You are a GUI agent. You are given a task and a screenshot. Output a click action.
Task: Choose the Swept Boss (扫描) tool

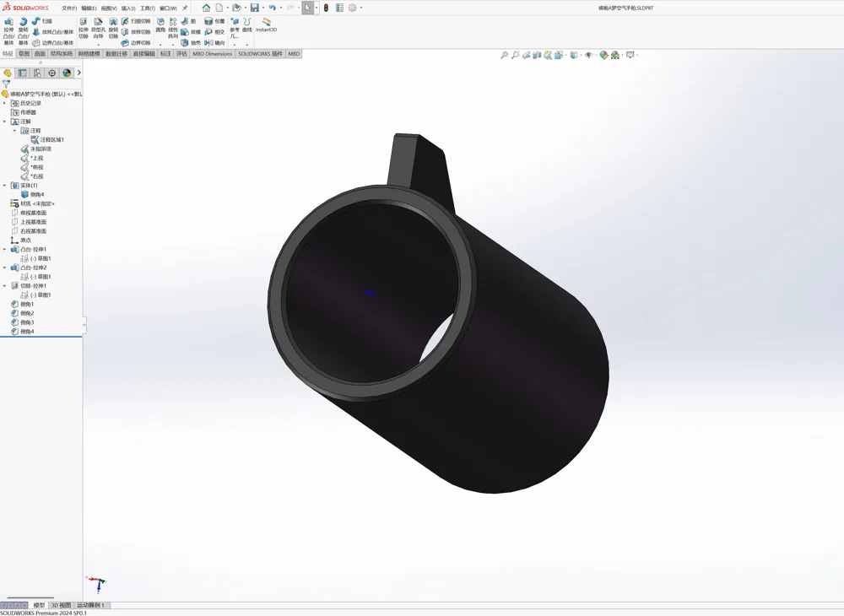[42, 21]
